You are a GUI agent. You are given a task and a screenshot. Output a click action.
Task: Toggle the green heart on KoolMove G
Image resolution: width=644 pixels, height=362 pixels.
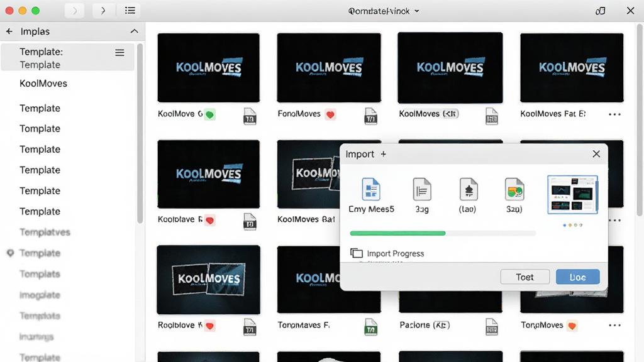click(210, 114)
